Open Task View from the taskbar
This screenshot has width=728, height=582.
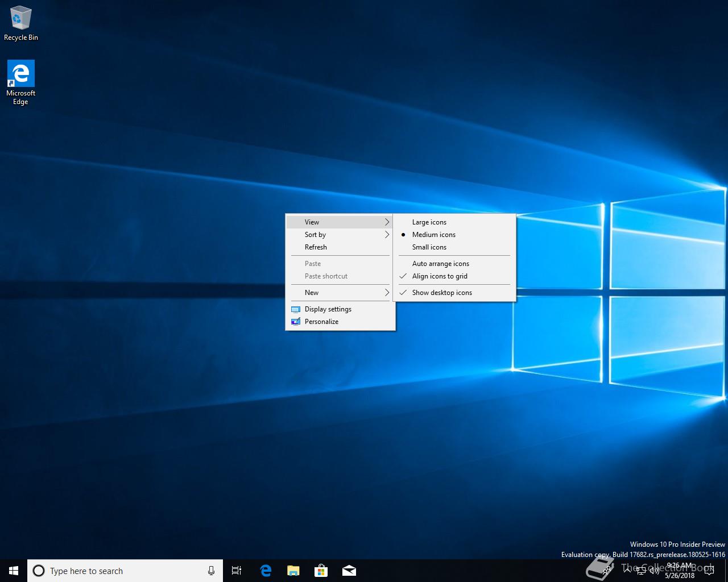tap(237, 571)
